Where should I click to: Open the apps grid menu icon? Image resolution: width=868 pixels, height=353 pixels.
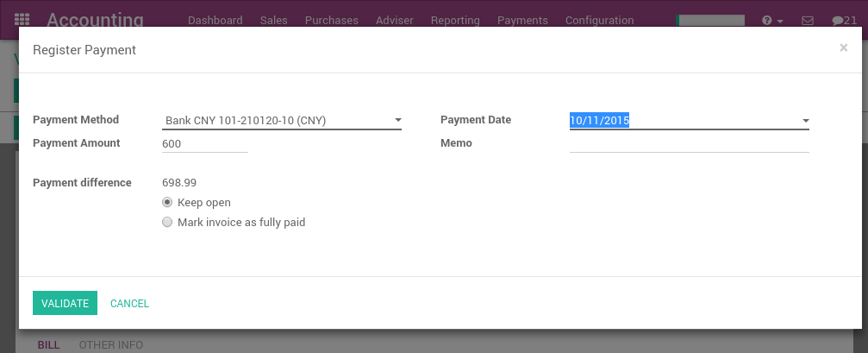pos(22,20)
